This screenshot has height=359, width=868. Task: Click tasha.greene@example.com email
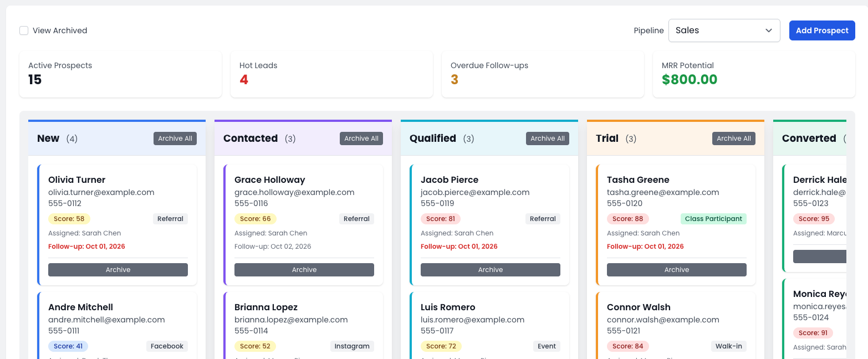[663, 192]
